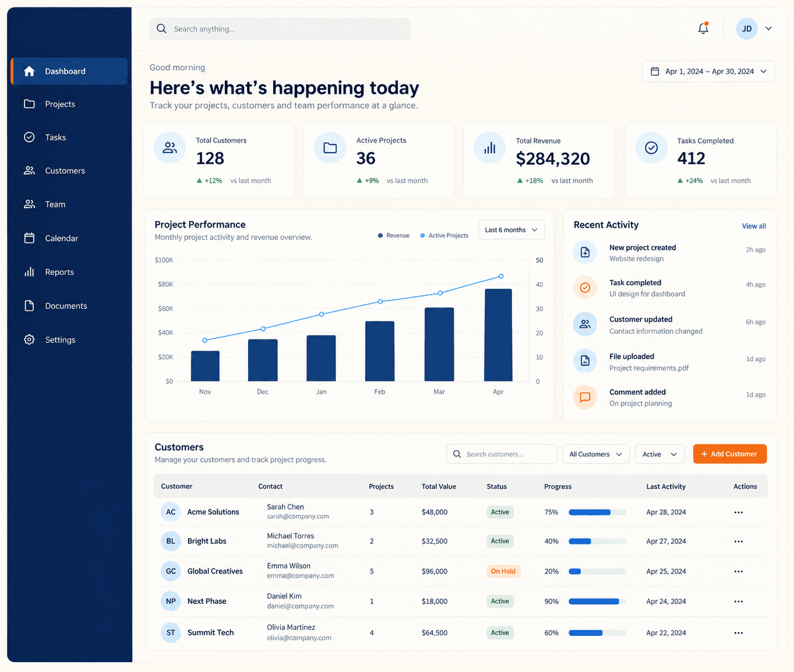Go to Dashboard in sidebar
The height and width of the screenshot is (672, 794).
tap(69, 71)
